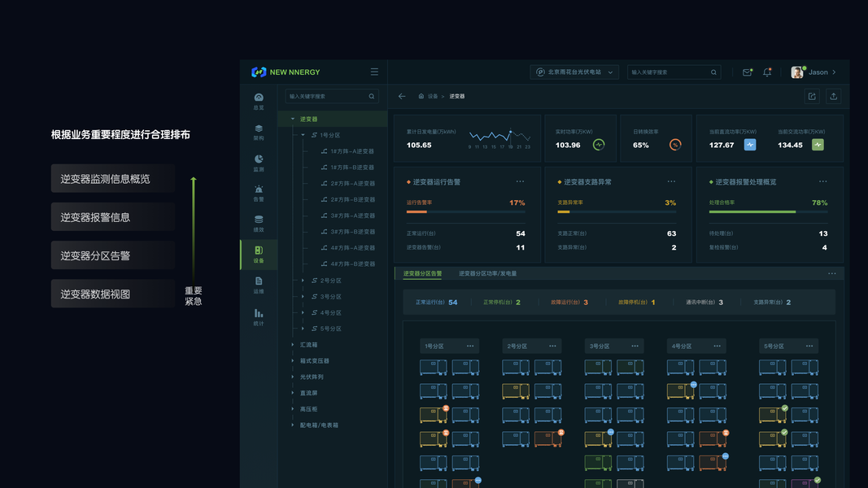Select the 监测 monitoring pie icon
The height and width of the screenshot is (488, 868).
[x=259, y=163]
